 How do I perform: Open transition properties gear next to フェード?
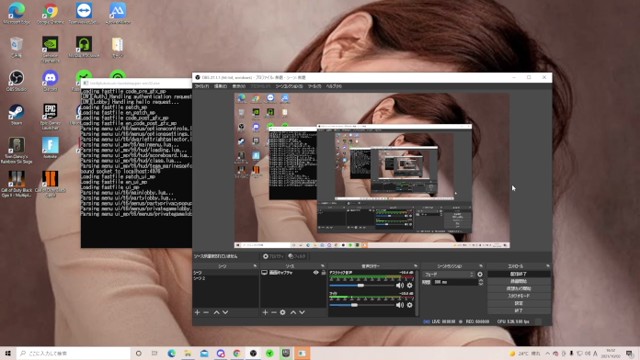pos(480,274)
